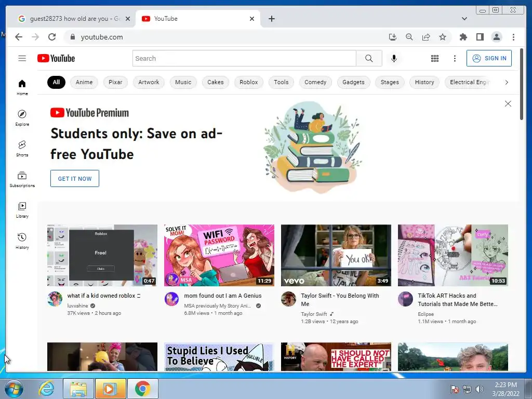Open YouTube settings three-dot menu
532x399 pixels.
tap(455, 58)
